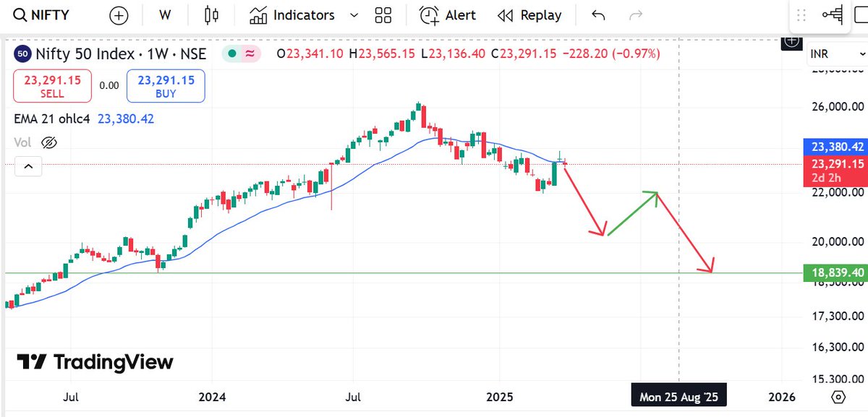
Task: Open the Indicators dialog
Action: [x=292, y=15]
